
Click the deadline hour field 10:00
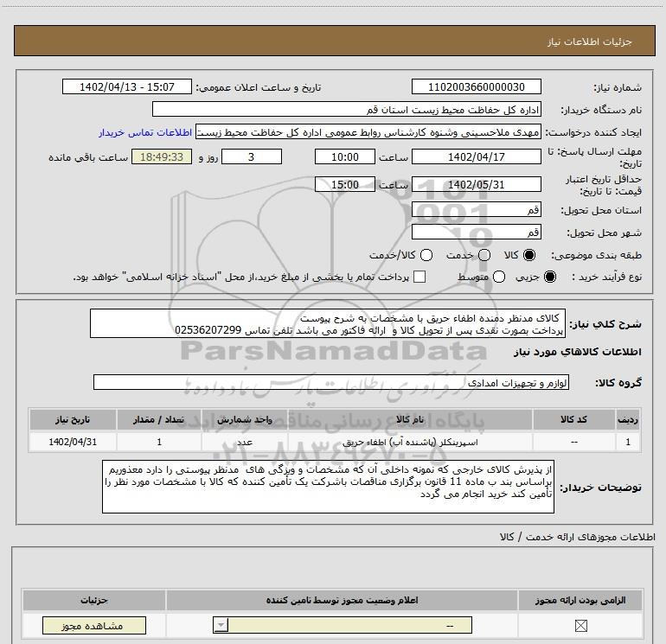click(345, 156)
